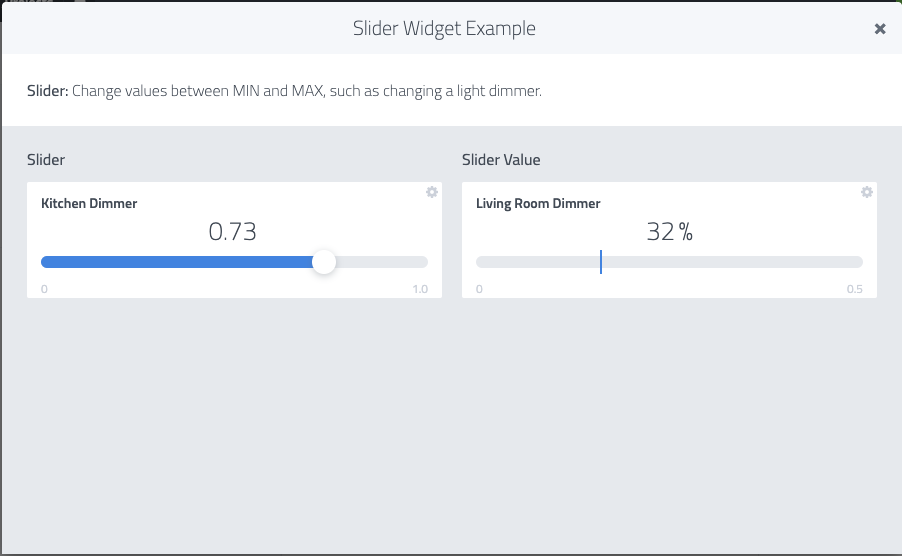Click the blue marker on Living Room slider
The image size is (902, 556).
pyautogui.click(x=601, y=262)
